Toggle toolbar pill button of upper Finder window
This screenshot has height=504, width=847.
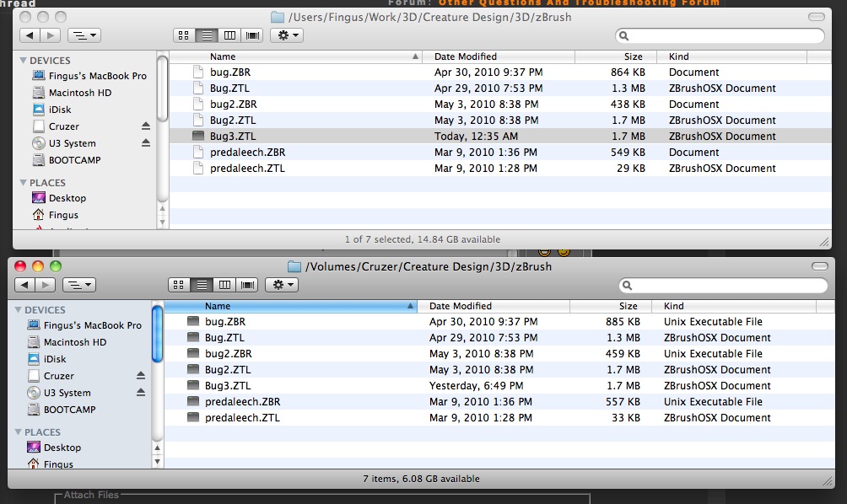tap(817, 17)
